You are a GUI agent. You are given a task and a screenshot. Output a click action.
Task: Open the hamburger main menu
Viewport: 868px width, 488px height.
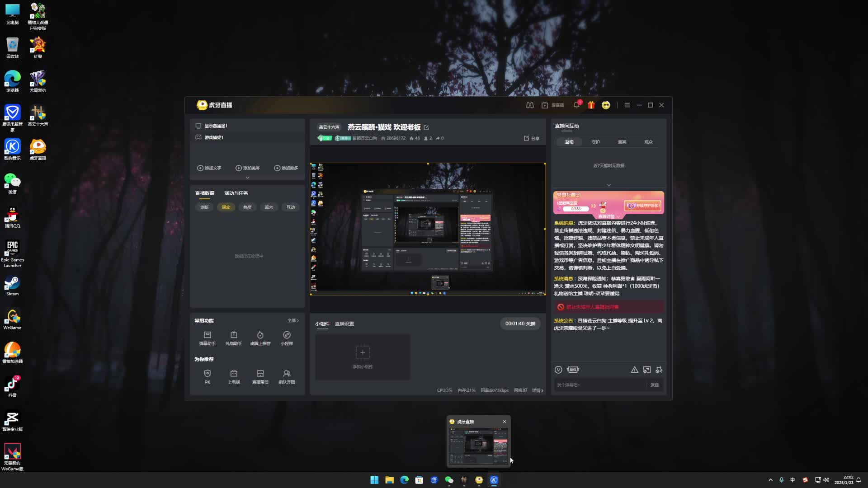[627, 105]
